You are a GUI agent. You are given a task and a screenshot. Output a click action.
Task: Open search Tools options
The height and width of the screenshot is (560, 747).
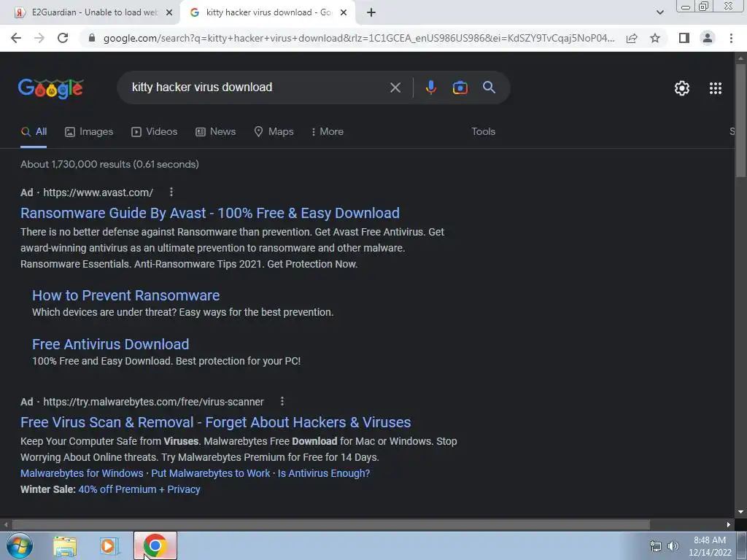coord(483,132)
